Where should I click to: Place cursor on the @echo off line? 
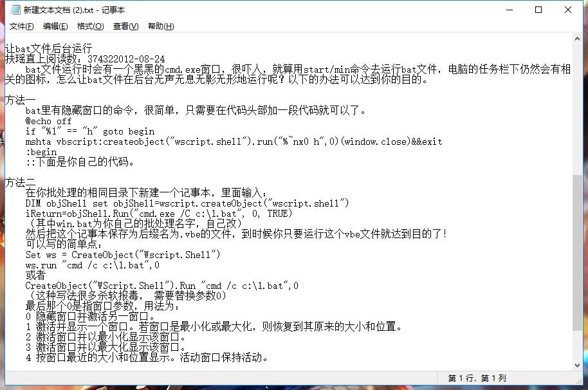point(49,121)
